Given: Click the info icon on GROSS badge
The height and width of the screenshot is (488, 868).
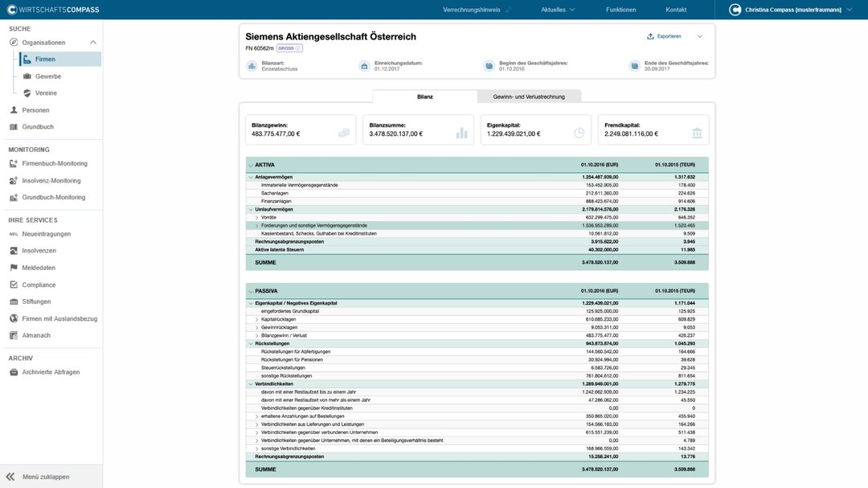Looking at the screenshot, I should [298, 48].
